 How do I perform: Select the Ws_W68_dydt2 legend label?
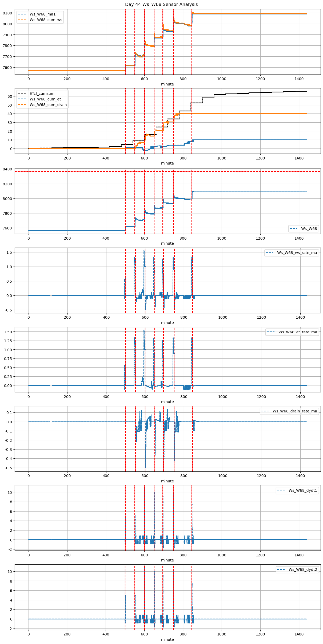click(x=303, y=569)
